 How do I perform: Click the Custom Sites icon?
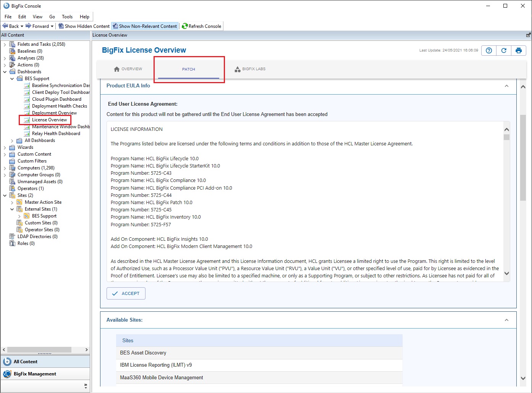19,223
